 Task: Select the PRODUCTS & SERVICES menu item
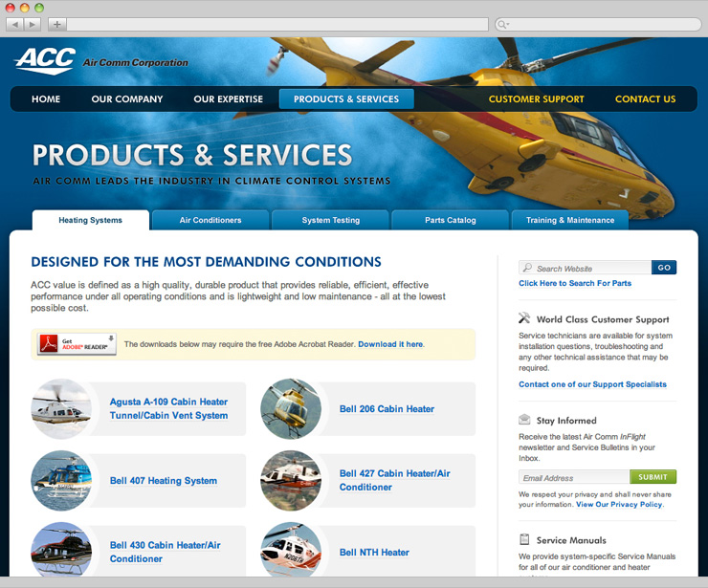click(346, 98)
